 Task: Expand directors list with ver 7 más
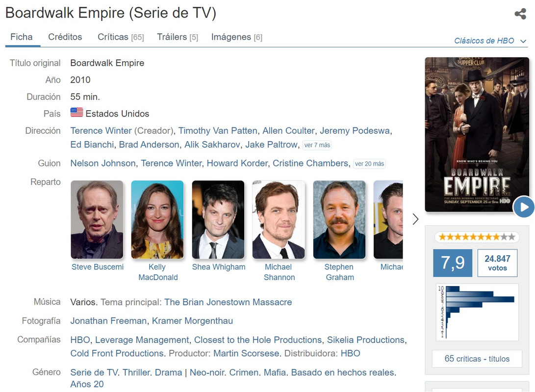click(x=317, y=145)
